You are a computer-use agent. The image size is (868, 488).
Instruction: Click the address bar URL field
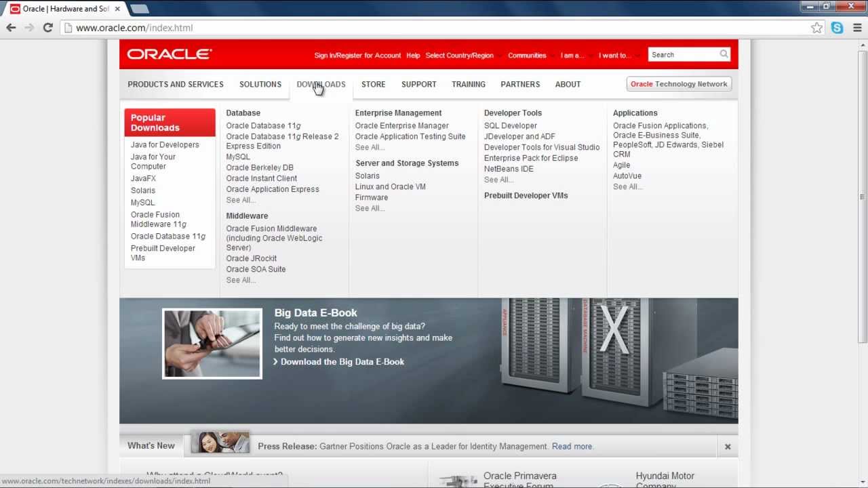(434, 28)
